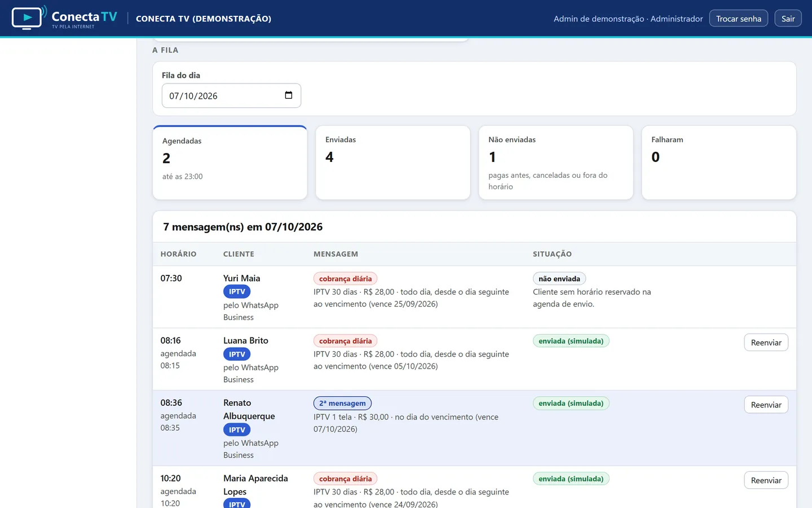
Task: Select the Não enviadas summary card
Action: [556, 163]
